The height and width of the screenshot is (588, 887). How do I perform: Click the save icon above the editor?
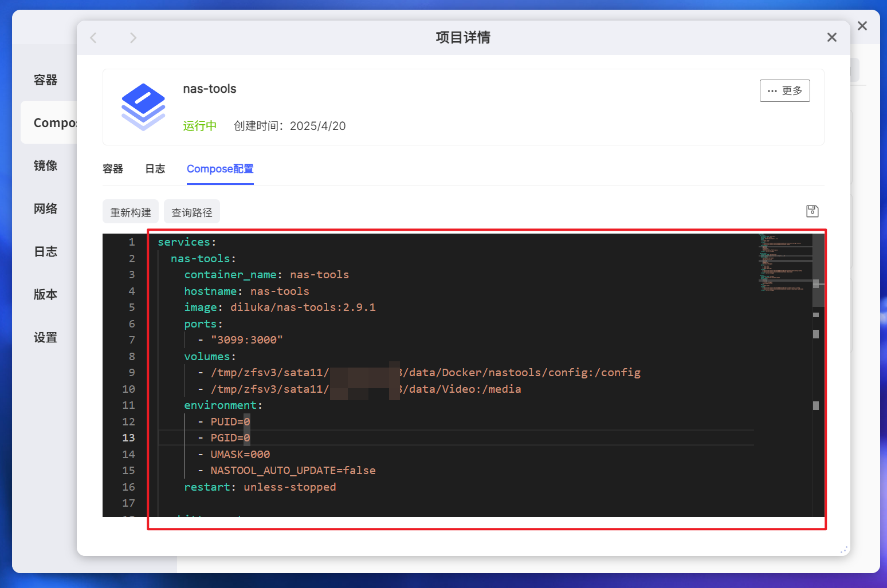(812, 211)
